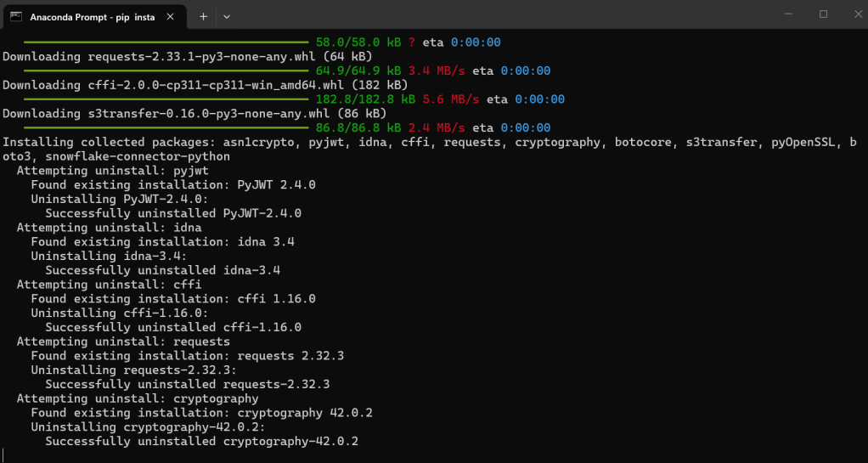
Task: Click the red 5.6 MB/s download speed text
Action: [451, 99]
